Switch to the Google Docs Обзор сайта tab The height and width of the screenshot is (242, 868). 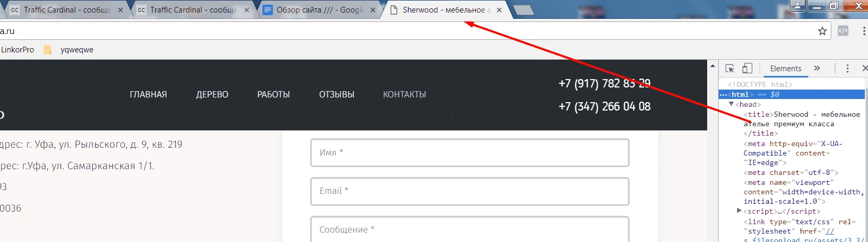point(320,10)
